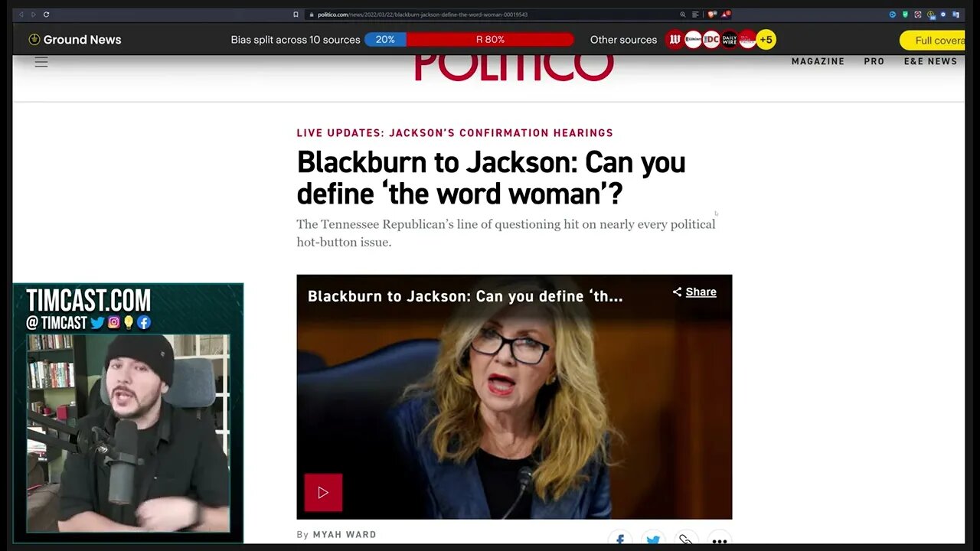Screen dimensions: 980x551
Task: Share the video using the Share link
Action: click(x=694, y=292)
